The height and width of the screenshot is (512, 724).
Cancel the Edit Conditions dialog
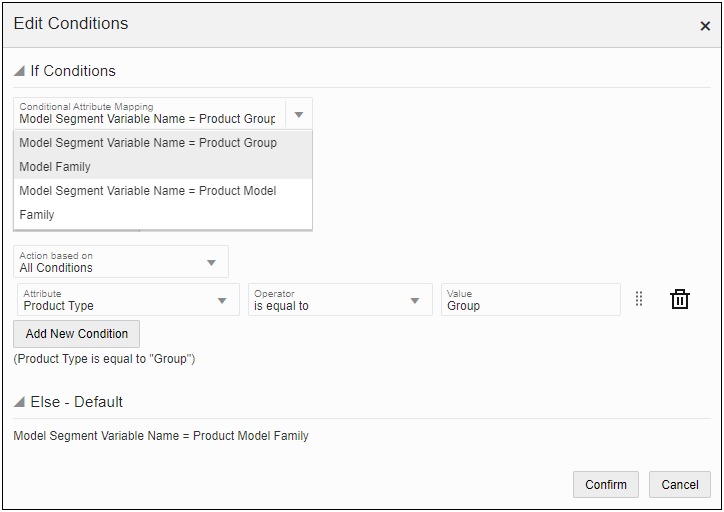pyautogui.click(x=680, y=484)
